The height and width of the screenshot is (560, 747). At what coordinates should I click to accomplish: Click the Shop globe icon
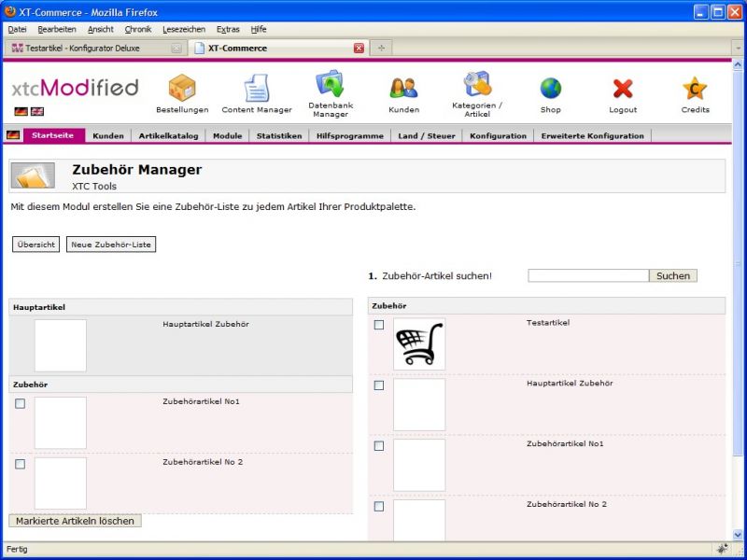[x=550, y=89]
